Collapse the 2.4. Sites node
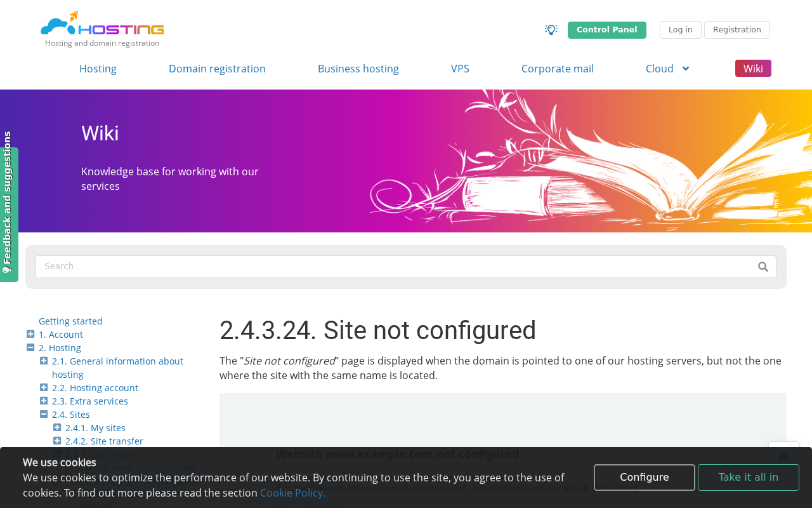812x508 pixels. 44,414
